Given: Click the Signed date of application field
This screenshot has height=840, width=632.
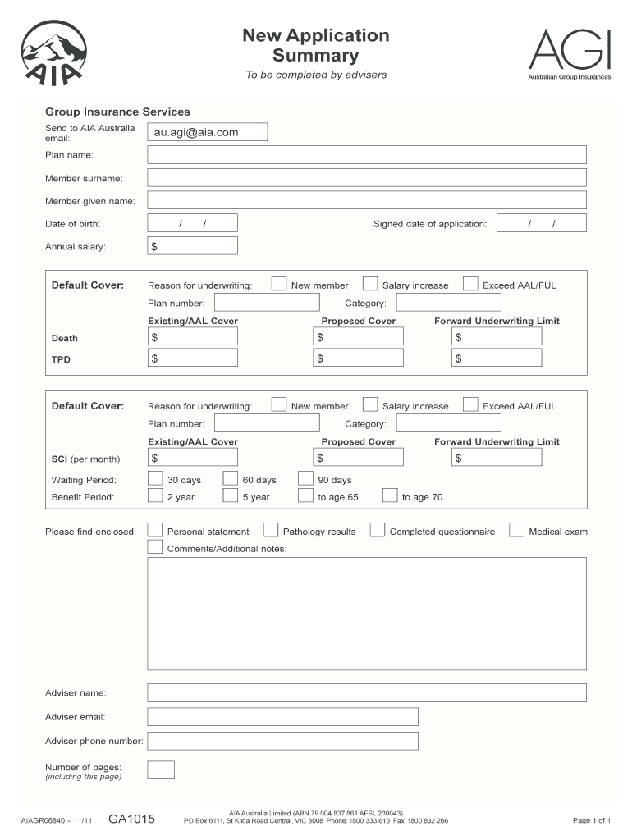Looking at the screenshot, I should click(x=542, y=223).
